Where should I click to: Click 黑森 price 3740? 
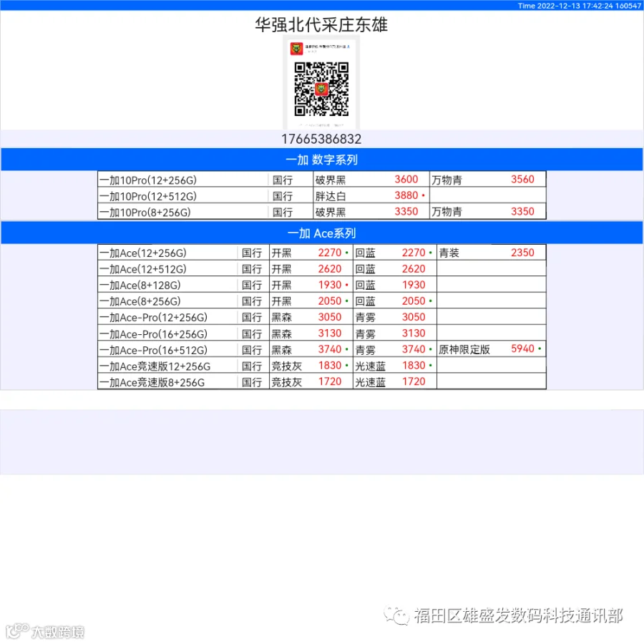pos(330,348)
